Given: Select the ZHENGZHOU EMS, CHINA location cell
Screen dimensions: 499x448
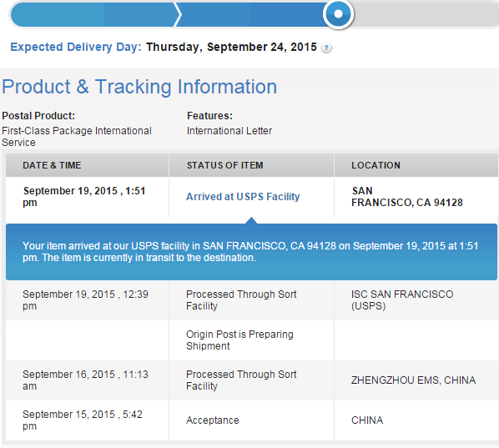Looking at the screenshot, I should coord(413,380).
